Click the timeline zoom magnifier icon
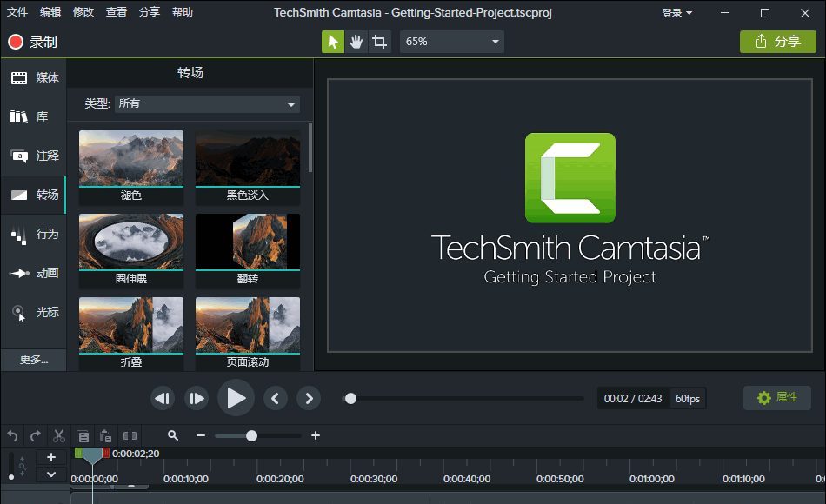The width and height of the screenshot is (826, 504). (x=173, y=435)
